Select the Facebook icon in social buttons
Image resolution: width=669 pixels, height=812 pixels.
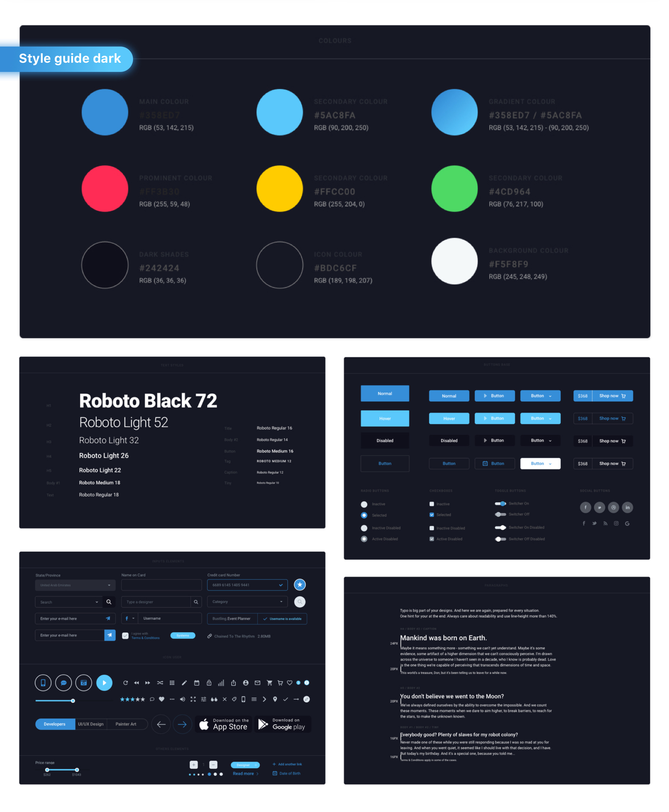click(x=585, y=508)
